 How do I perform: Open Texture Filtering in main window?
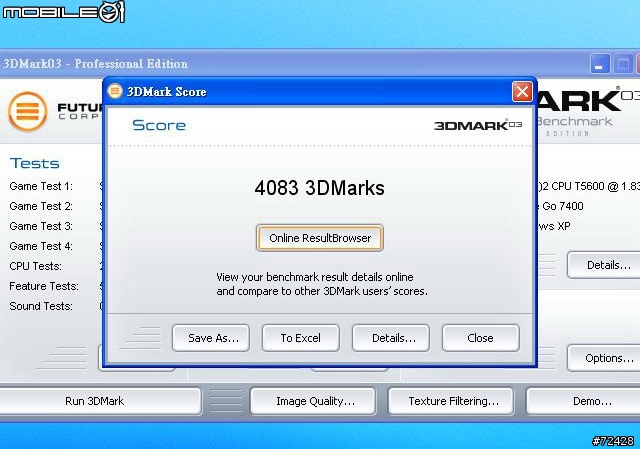(451, 401)
